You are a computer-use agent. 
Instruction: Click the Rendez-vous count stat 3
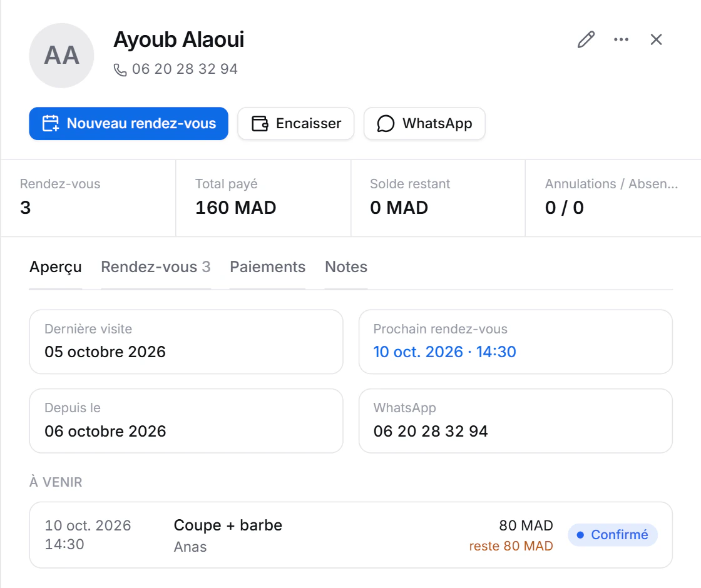[26, 207]
